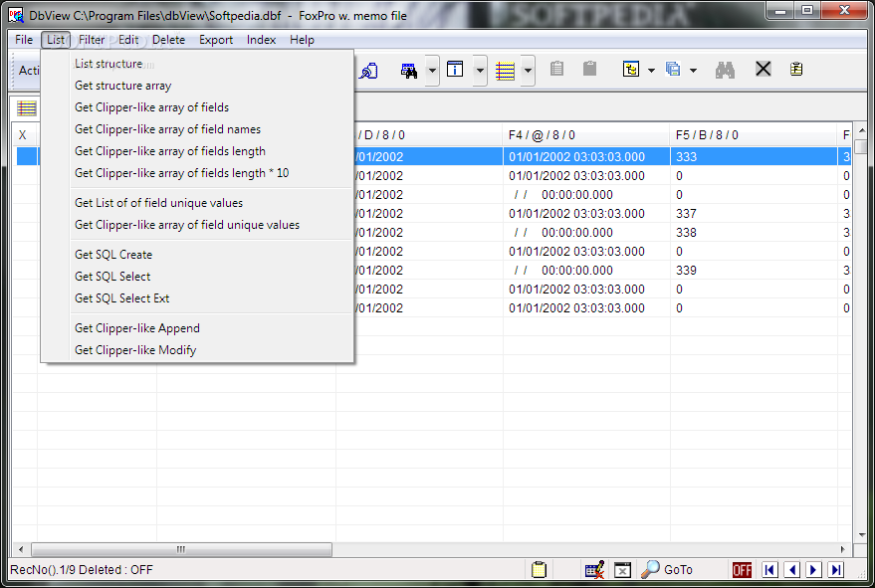This screenshot has width=875, height=588.
Task: Click the black X delete toolbar icon
Action: pyautogui.click(x=763, y=70)
